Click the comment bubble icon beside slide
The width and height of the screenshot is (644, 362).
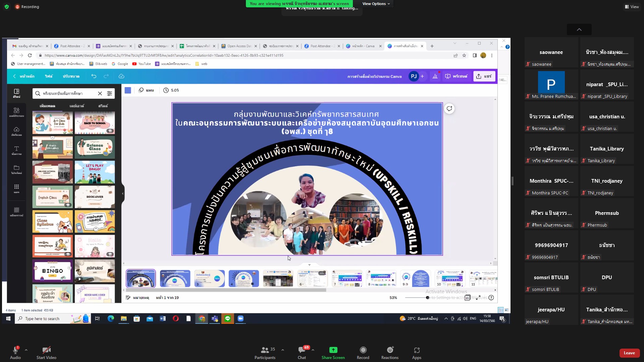coord(449,109)
